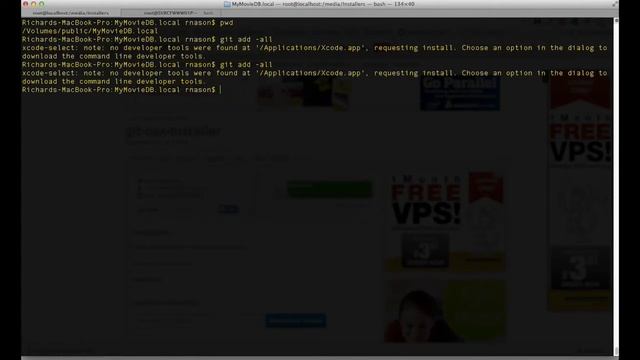Switch to the root@localhost:/media/installers tab
640x360 pixels.
tap(71, 13)
